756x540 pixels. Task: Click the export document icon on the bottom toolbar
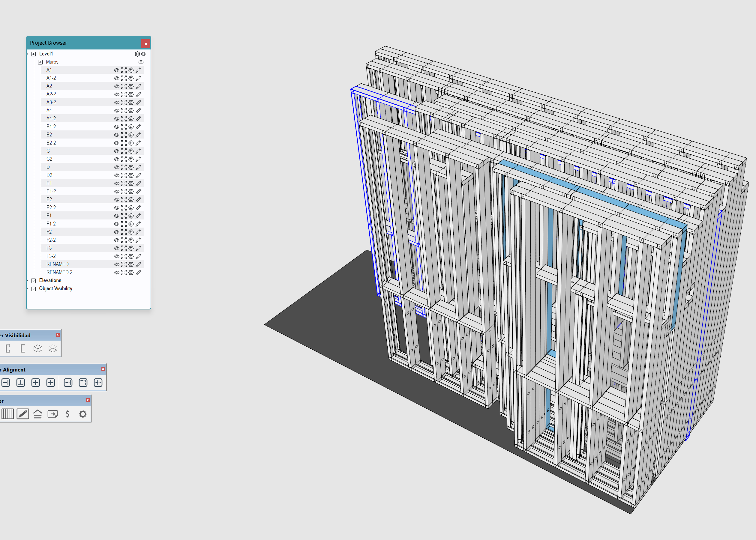(52, 414)
